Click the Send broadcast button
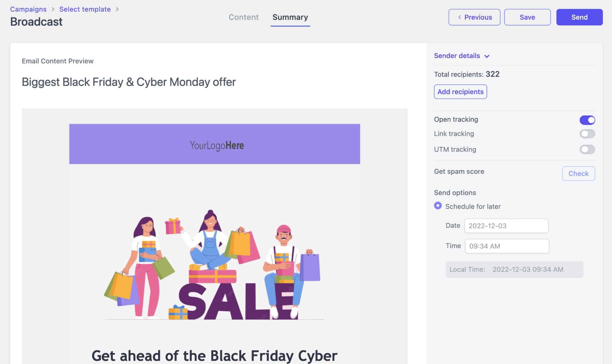This screenshot has height=364, width=612. (x=579, y=17)
